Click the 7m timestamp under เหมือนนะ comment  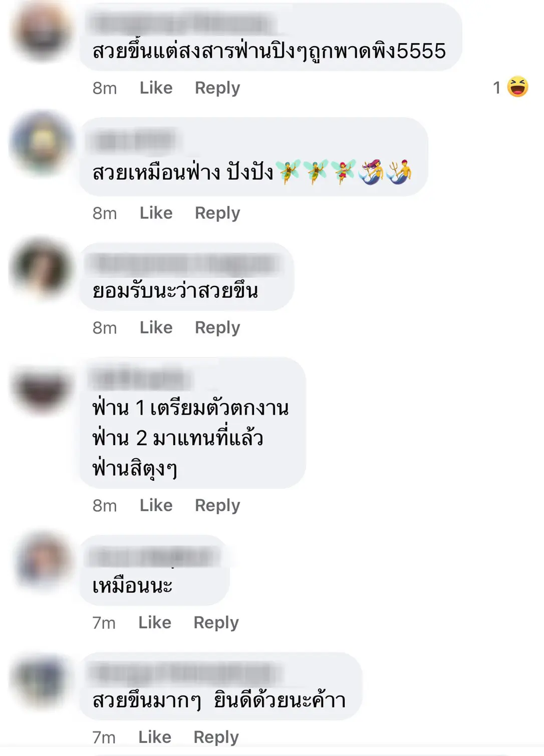coord(104,623)
